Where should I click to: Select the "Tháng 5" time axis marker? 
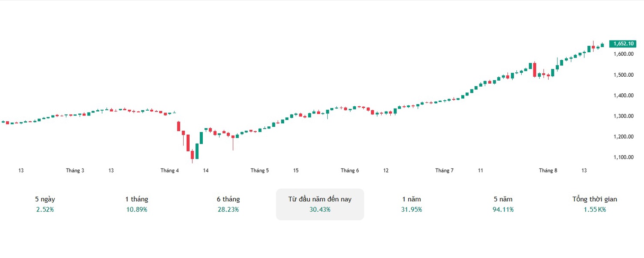pos(260,170)
